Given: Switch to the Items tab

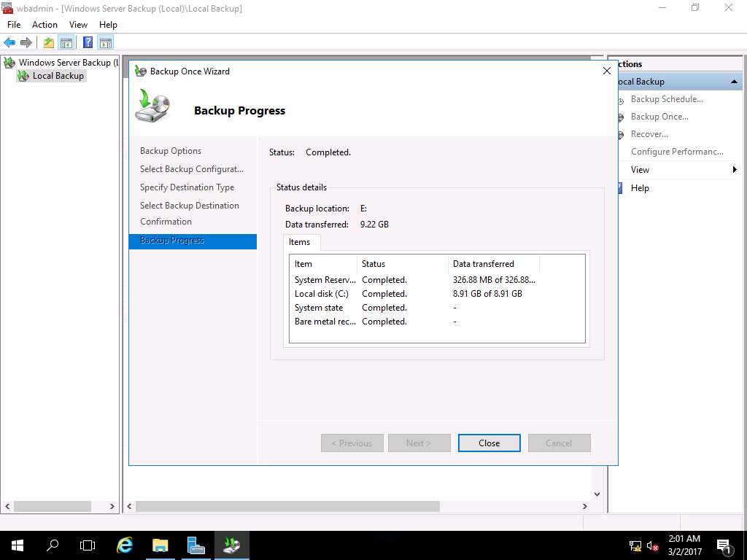Looking at the screenshot, I should tap(300, 242).
